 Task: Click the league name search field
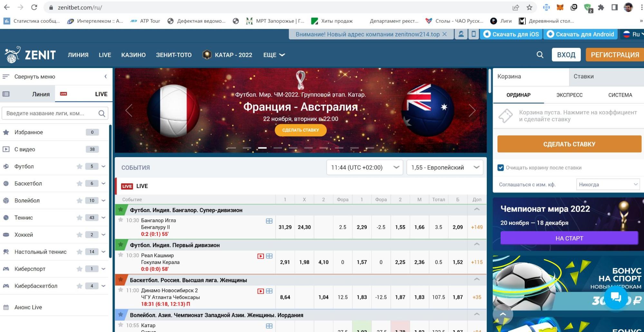55,113
